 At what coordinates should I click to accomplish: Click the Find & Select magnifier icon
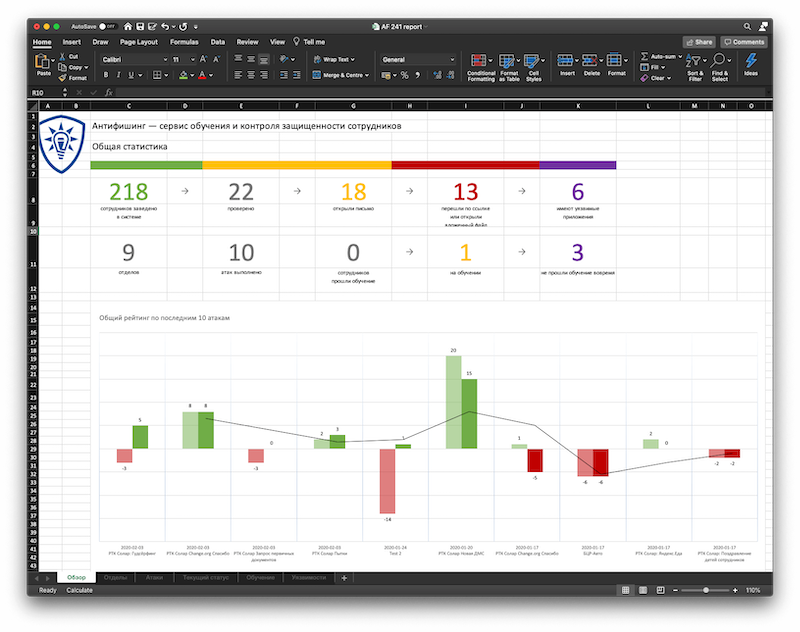coord(720,61)
